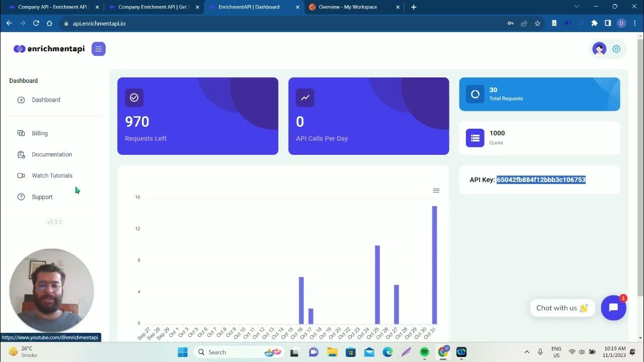Select the Billing icon in the sidebar
This screenshot has height=362, width=644.
click(x=21, y=133)
